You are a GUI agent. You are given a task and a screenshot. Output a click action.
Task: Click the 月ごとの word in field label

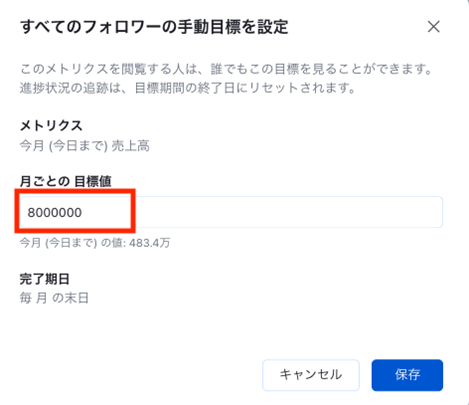[x=45, y=181]
